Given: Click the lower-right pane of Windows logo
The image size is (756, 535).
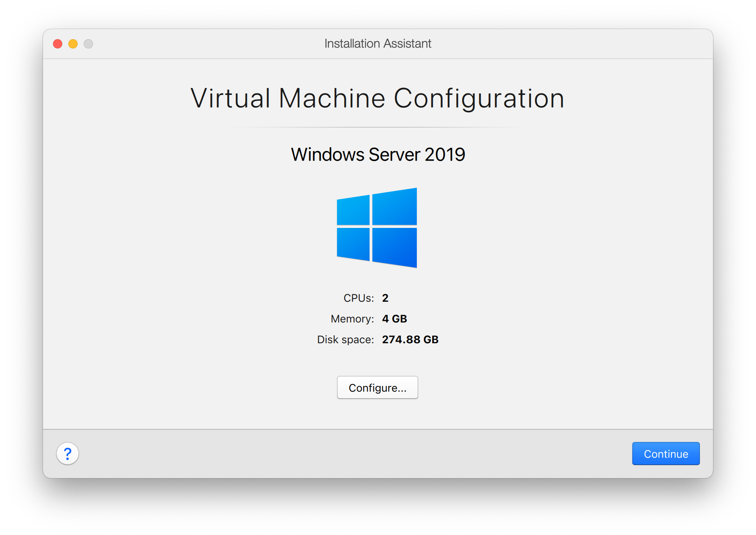Looking at the screenshot, I should (x=395, y=246).
